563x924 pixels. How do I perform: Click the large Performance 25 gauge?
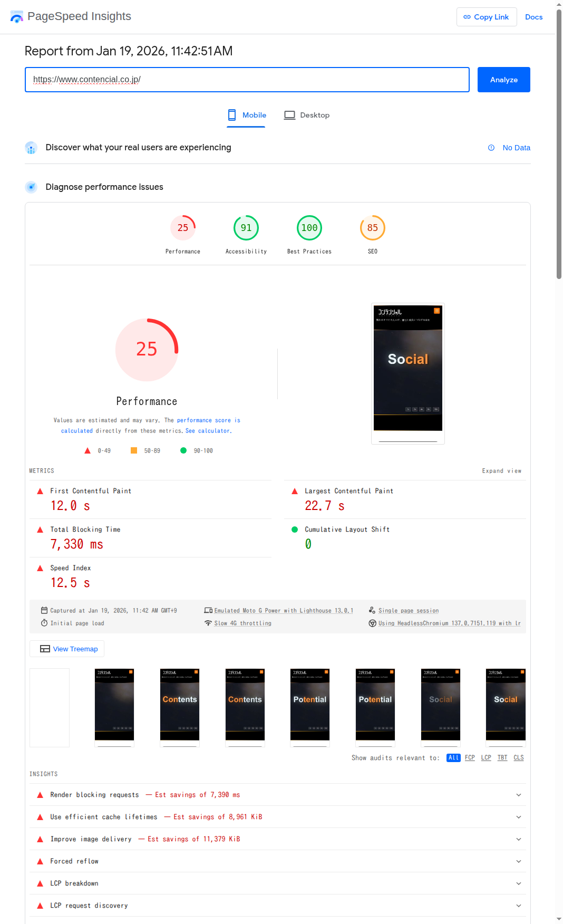coord(147,350)
